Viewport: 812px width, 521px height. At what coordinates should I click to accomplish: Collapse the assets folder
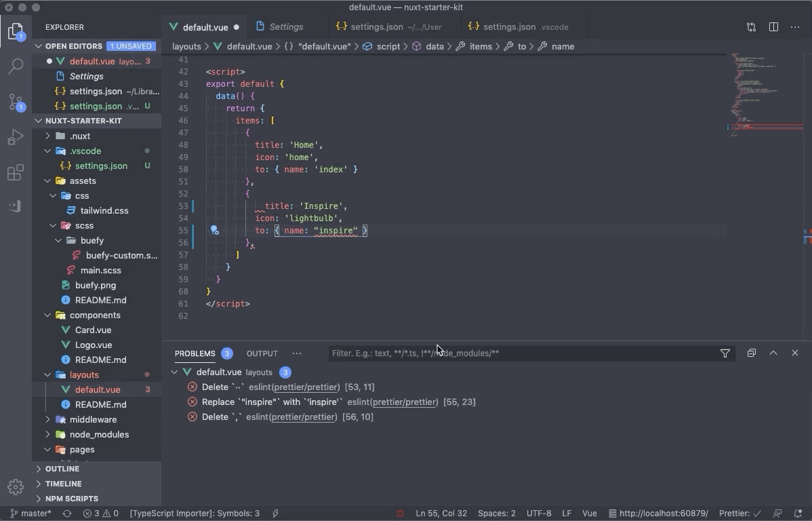tap(83, 181)
